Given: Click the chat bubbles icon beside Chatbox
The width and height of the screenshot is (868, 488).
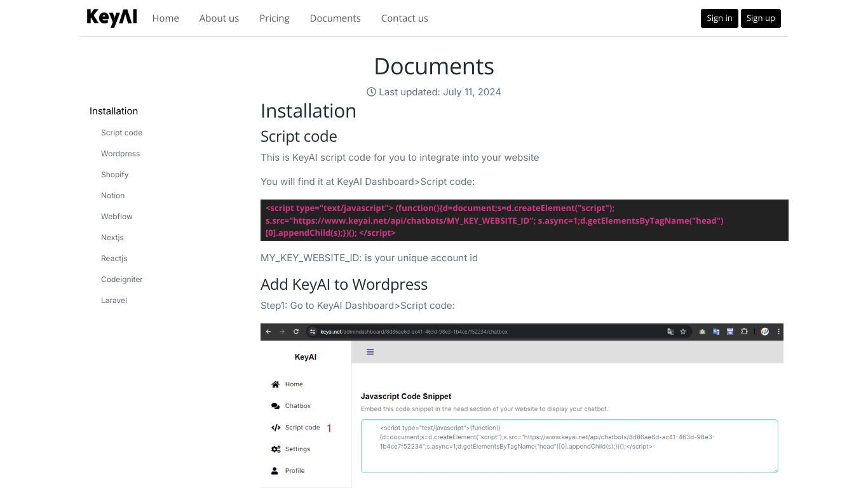Looking at the screenshot, I should [x=275, y=406].
